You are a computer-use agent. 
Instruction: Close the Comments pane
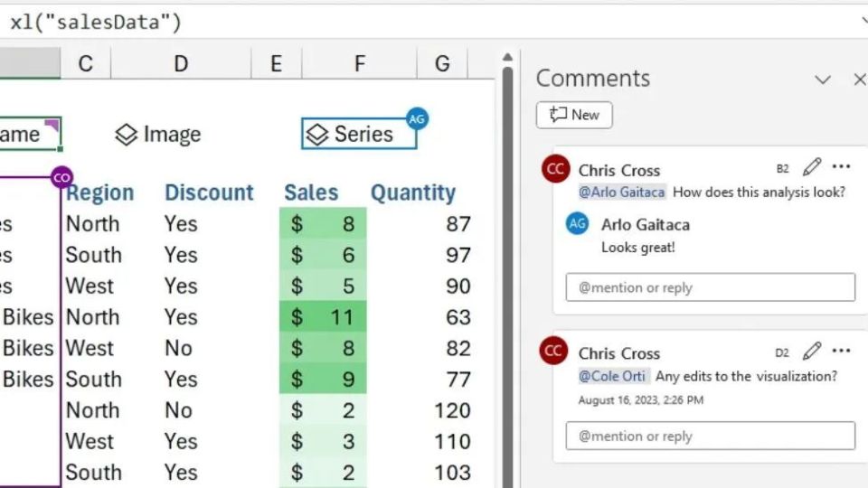860,80
